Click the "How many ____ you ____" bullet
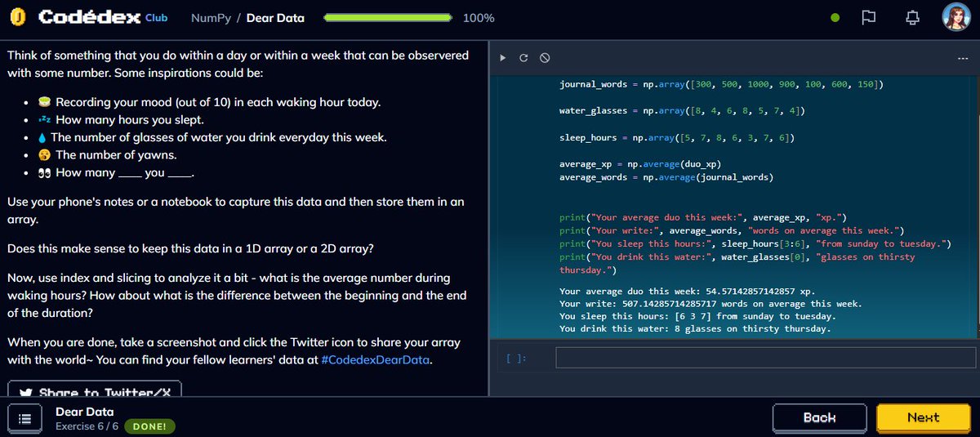This screenshot has height=437, width=980. coord(115,172)
